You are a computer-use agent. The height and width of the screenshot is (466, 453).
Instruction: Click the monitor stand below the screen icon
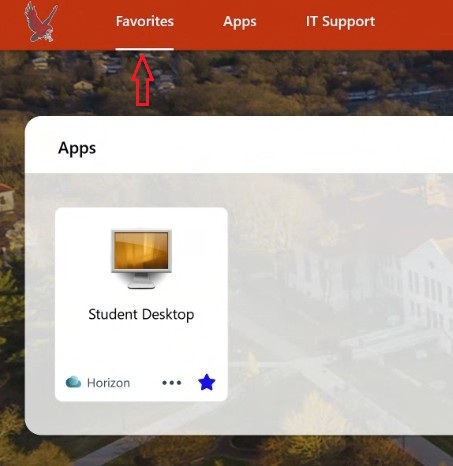click(142, 282)
